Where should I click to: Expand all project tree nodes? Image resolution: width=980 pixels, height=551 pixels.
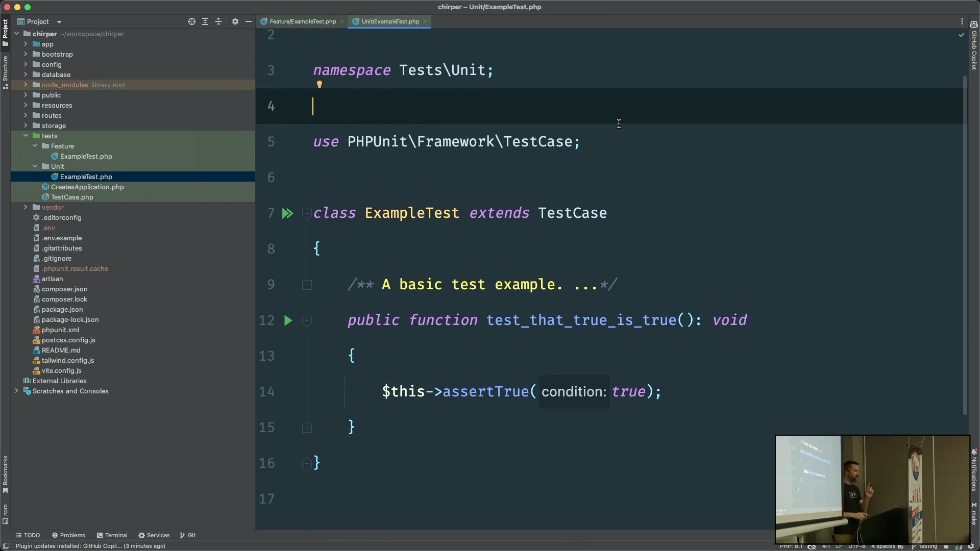pyautogui.click(x=205, y=21)
